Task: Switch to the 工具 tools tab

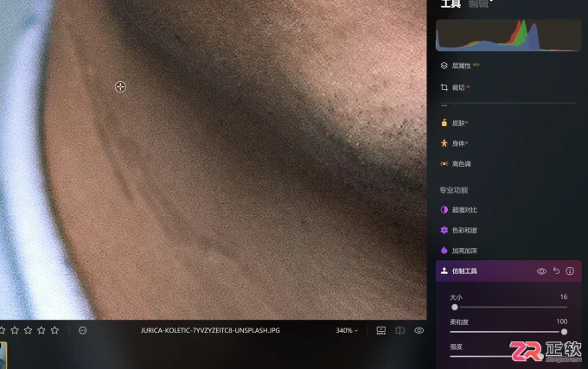Action: pos(451,3)
